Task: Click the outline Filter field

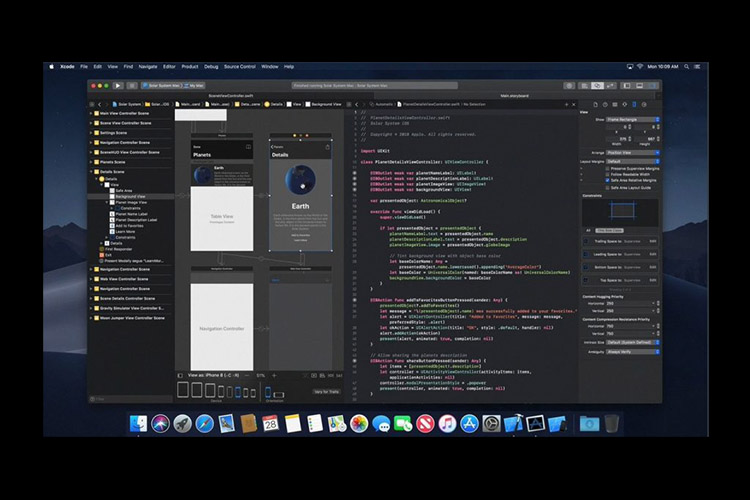Action: [130, 399]
